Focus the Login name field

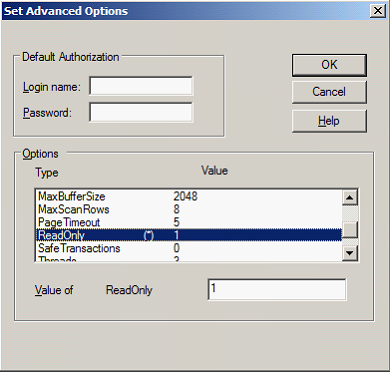click(x=141, y=86)
